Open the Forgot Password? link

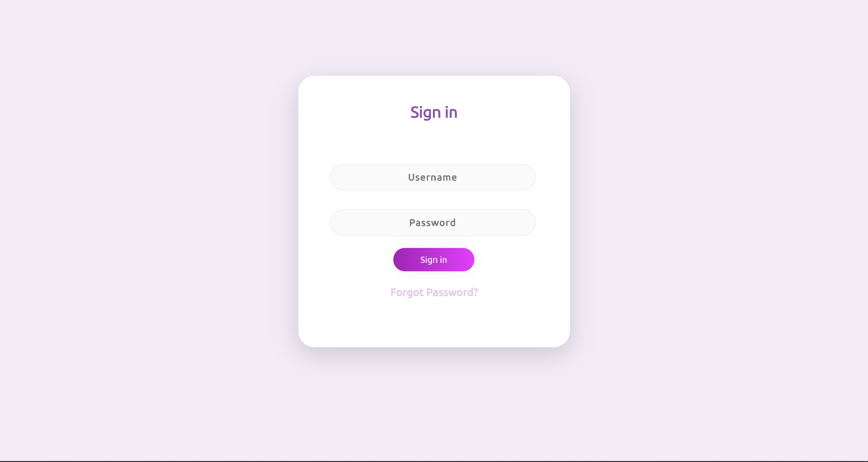coord(434,292)
